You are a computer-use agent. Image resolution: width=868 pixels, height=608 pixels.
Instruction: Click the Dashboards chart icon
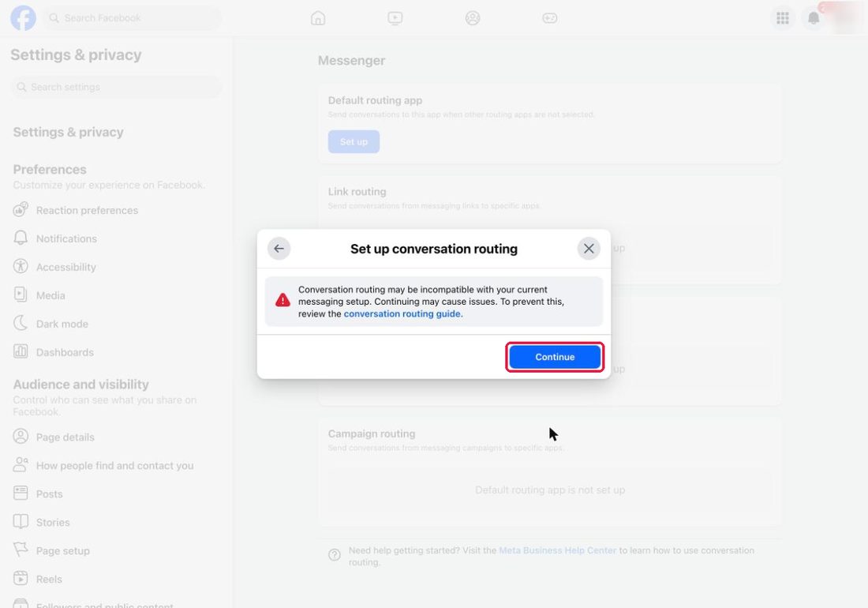pos(21,351)
